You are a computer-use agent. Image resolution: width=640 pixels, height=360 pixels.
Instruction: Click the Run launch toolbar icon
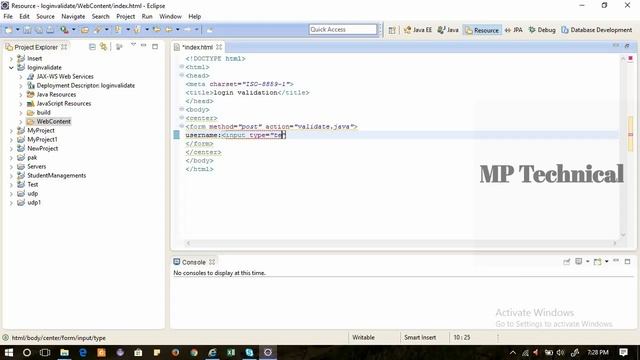64,30
